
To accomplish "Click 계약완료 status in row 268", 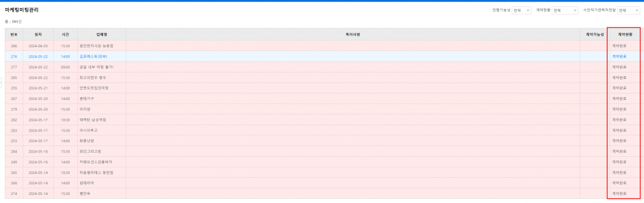I will [619, 183].
